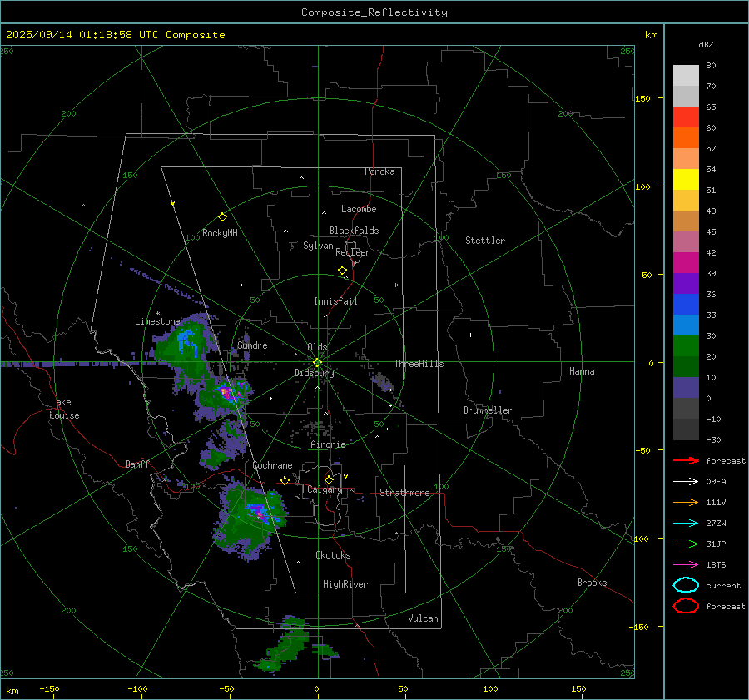Click the magenta 18TS arrow in legend

[686, 565]
